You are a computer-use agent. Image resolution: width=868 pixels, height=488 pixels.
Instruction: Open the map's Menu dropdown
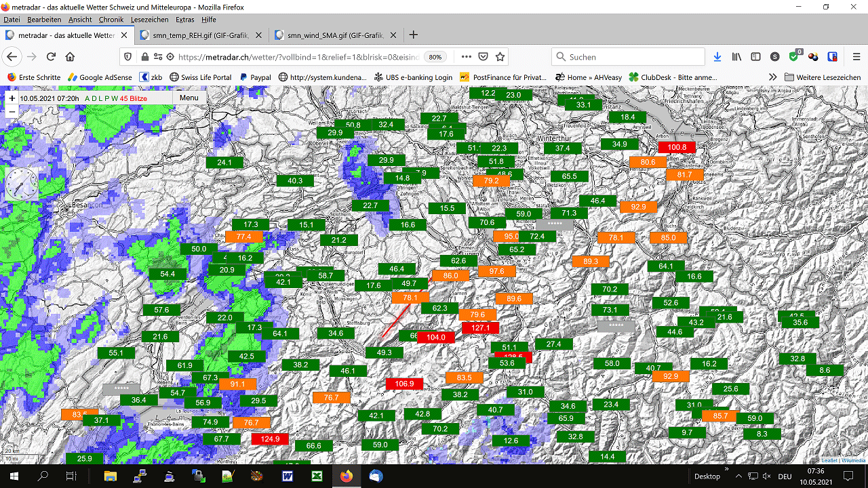coord(189,98)
